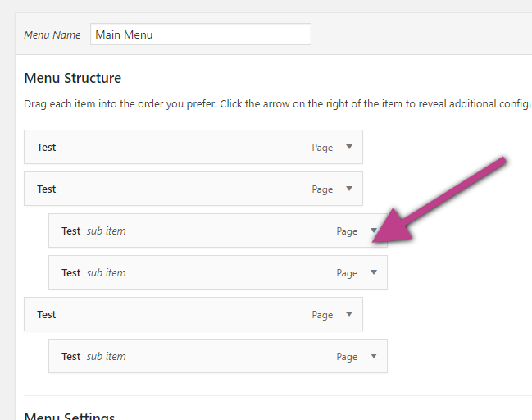
Task: Click the Menu Structure heading
Action: (x=73, y=78)
